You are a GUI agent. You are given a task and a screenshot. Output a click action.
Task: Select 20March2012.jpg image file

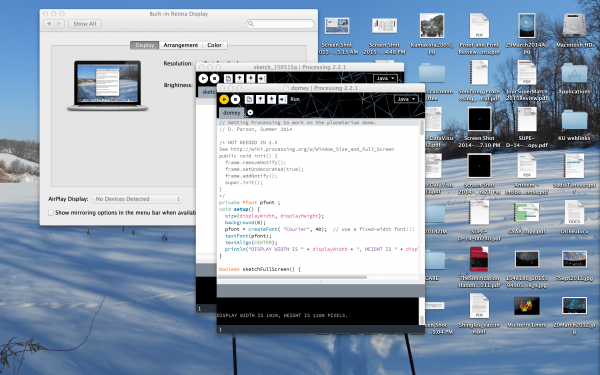click(574, 306)
